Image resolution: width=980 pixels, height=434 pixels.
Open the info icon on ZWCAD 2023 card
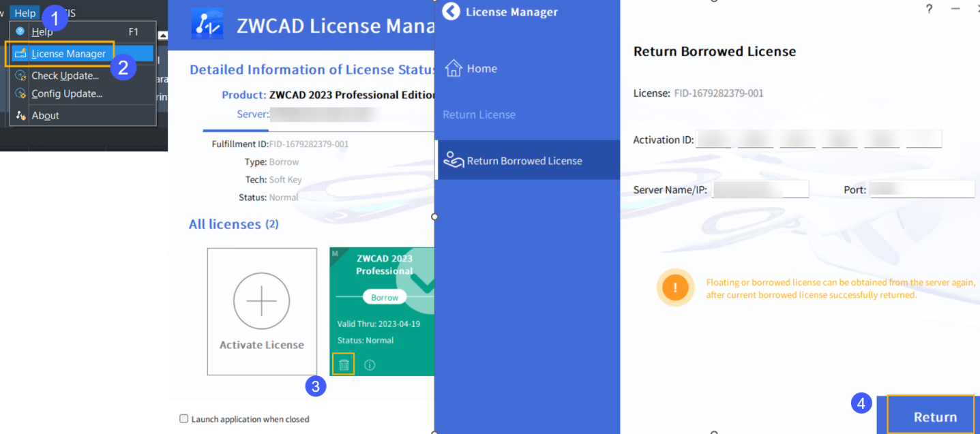(x=370, y=365)
